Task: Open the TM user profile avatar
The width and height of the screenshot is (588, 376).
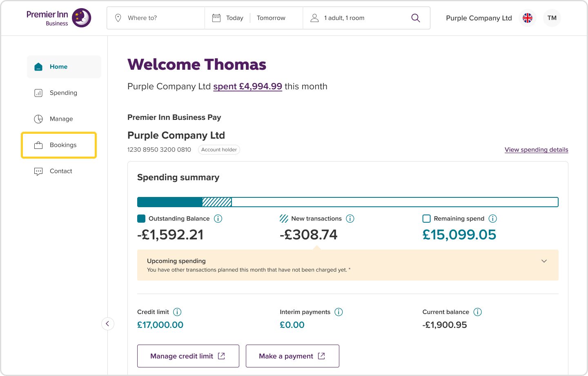Action: pos(552,18)
